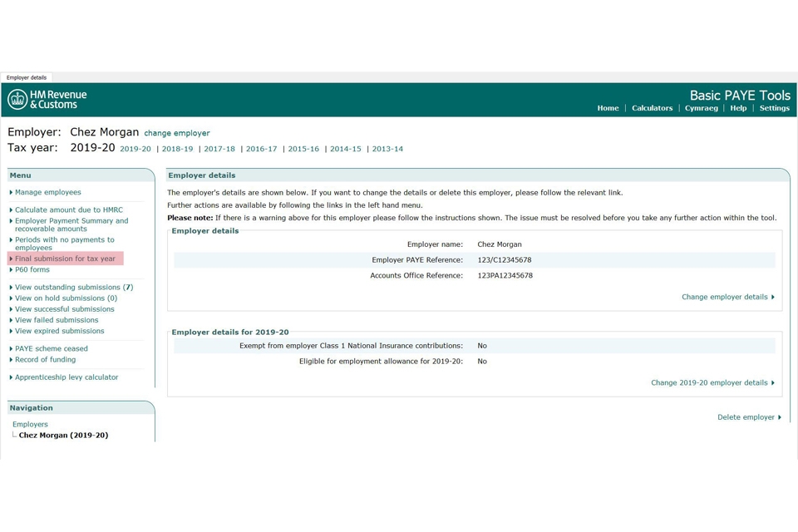The height and width of the screenshot is (532, 798).
Task: Open Calculate amount due to HMRC
Action: pos(68,210)
